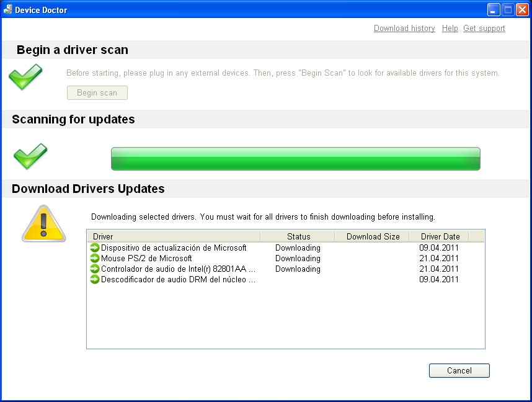The image size is (532, 402).
Task: Click the Driver column header
Action: coord(174,236)
